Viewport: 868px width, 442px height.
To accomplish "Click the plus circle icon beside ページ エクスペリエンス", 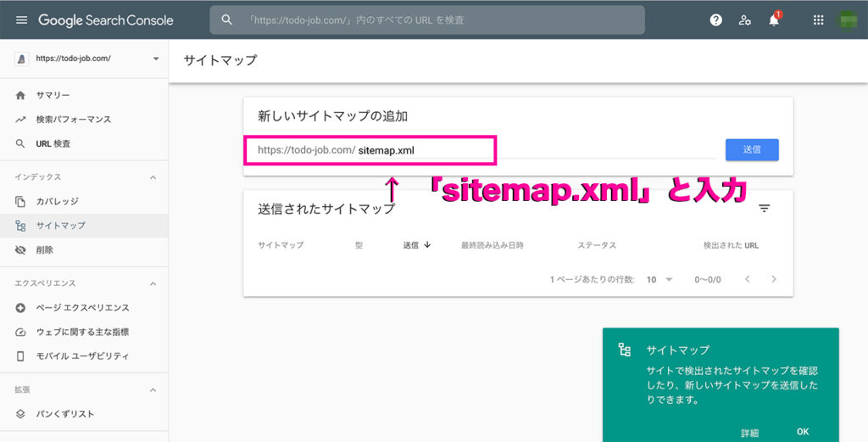I will (x=20, y=307).
